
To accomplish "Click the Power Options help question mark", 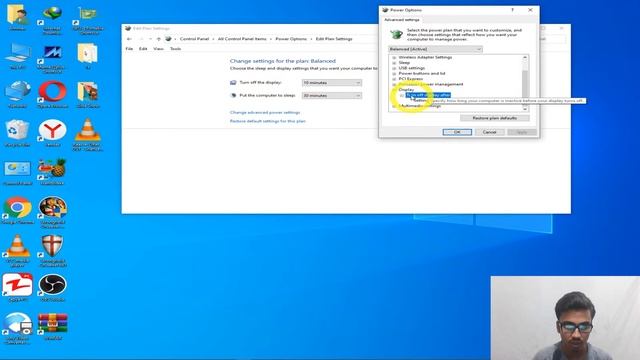I will tap(512, 10).
